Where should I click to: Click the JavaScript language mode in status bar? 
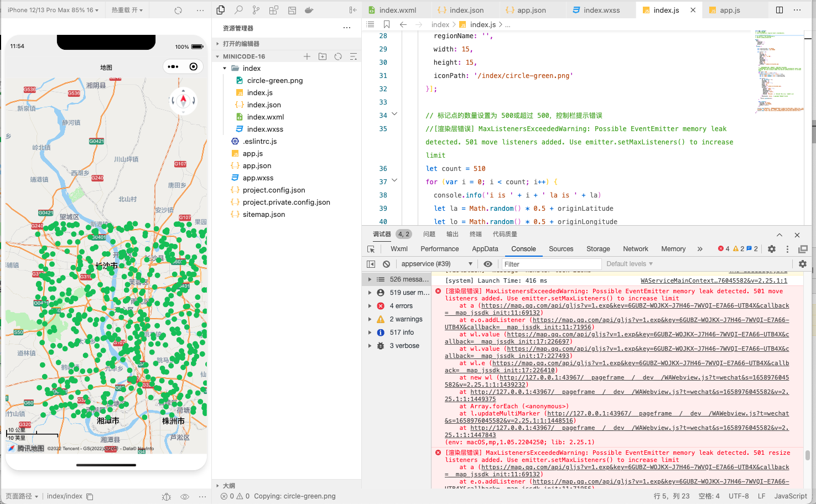coord(791,496)
